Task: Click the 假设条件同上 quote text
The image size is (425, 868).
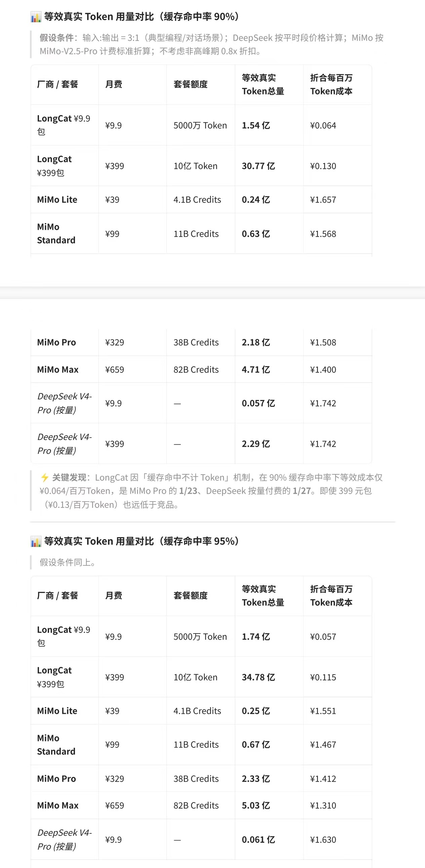Action: [68, 562]
